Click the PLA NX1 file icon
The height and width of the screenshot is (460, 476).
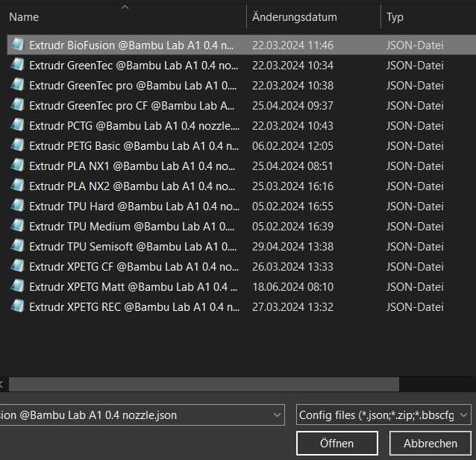(x=17, y=166)
